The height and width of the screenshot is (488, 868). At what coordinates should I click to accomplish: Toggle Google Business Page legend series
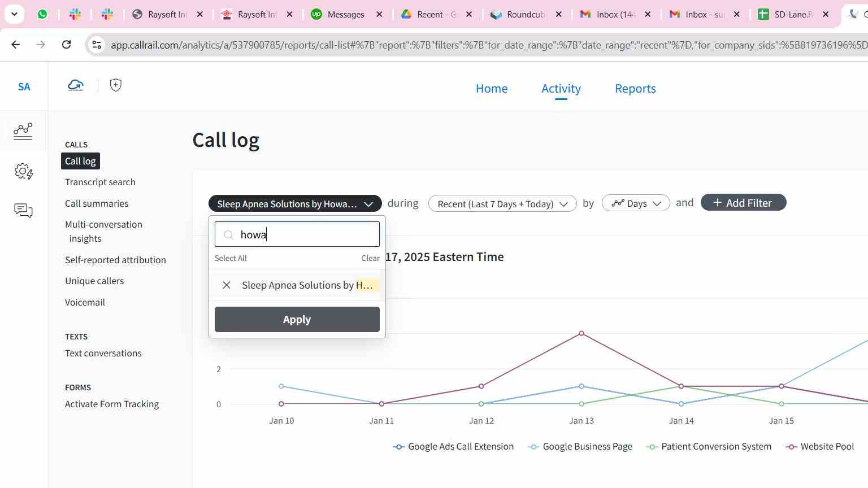(580, 446)
